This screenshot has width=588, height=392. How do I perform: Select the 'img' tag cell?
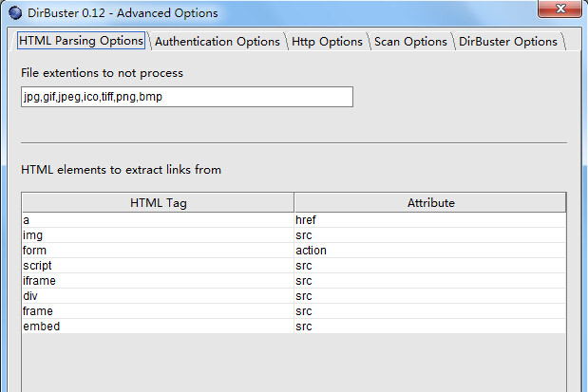[x=158, y=234]
